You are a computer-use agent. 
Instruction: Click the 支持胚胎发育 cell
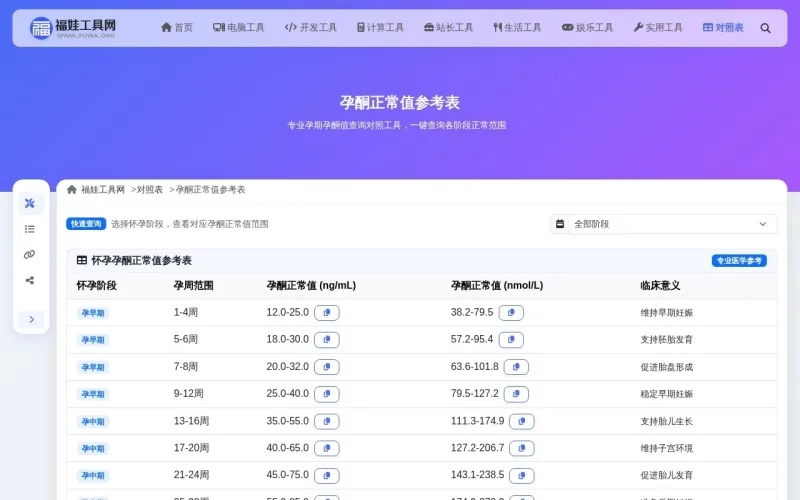tap(667, 340)
